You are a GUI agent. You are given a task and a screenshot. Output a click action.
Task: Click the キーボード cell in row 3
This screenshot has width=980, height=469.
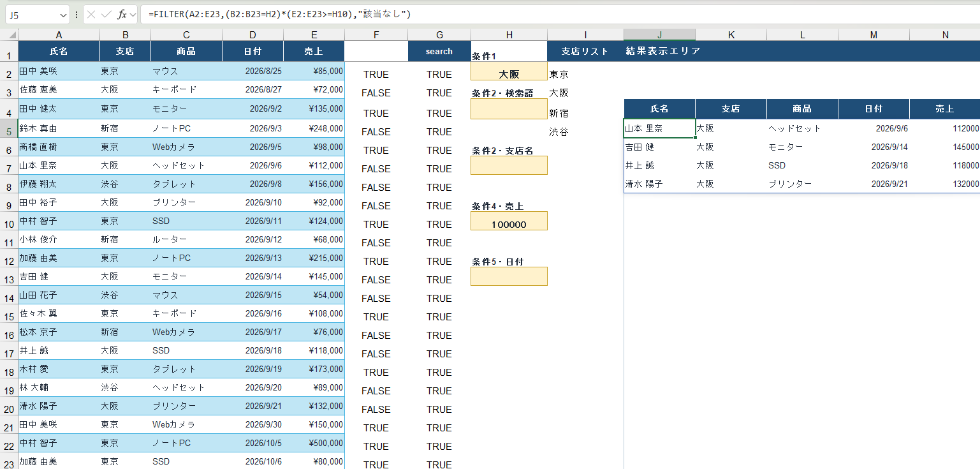[x=186, y=89]
